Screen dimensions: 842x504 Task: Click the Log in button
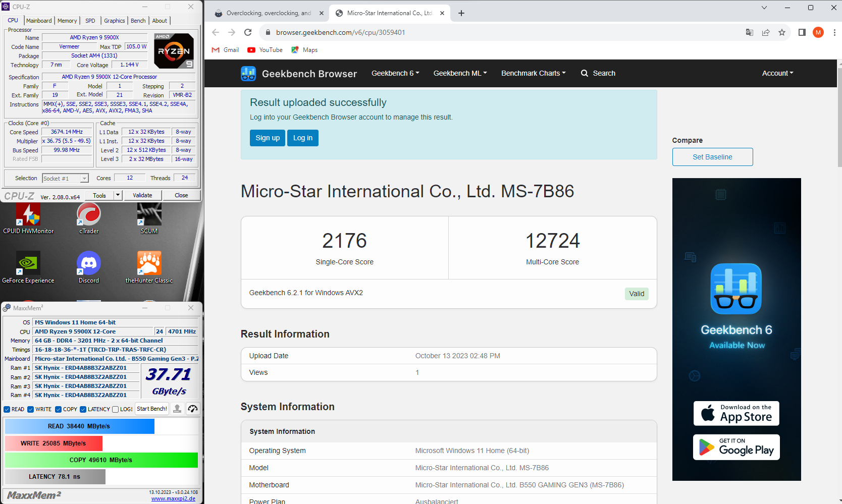pyautogui.click(x=303, y=138)
